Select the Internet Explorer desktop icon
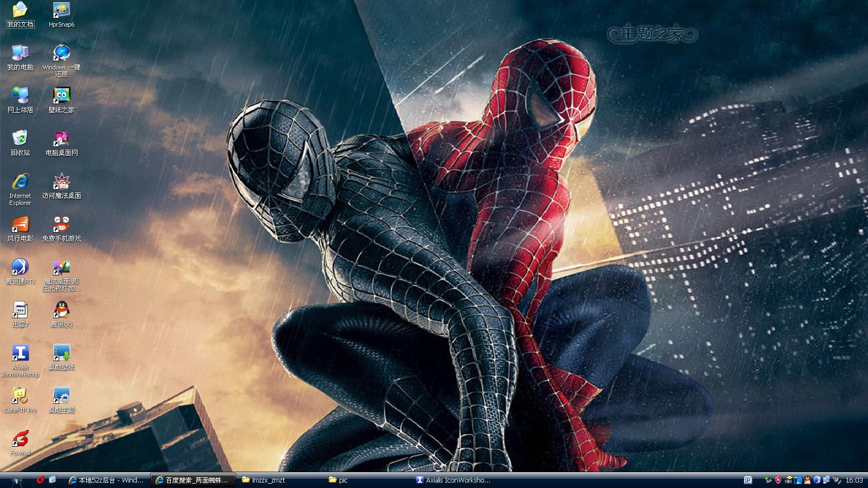The image size is (868, 488). tap(20, 189)
